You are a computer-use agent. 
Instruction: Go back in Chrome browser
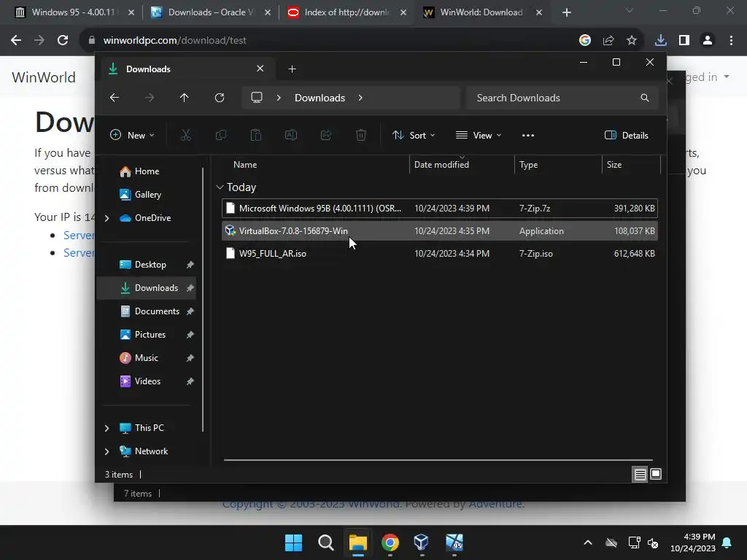pyautogui.click(x=16, y=41)
